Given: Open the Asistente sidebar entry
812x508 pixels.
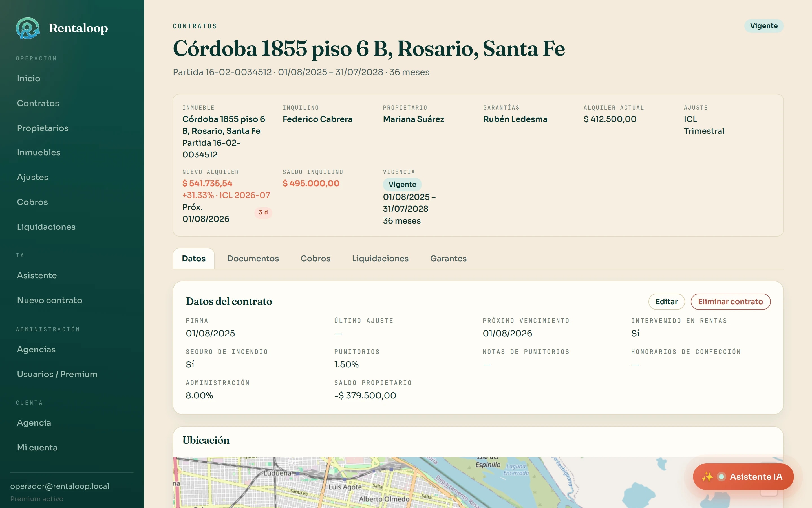Looking at the screenshot, I should (x=37, y=275).
